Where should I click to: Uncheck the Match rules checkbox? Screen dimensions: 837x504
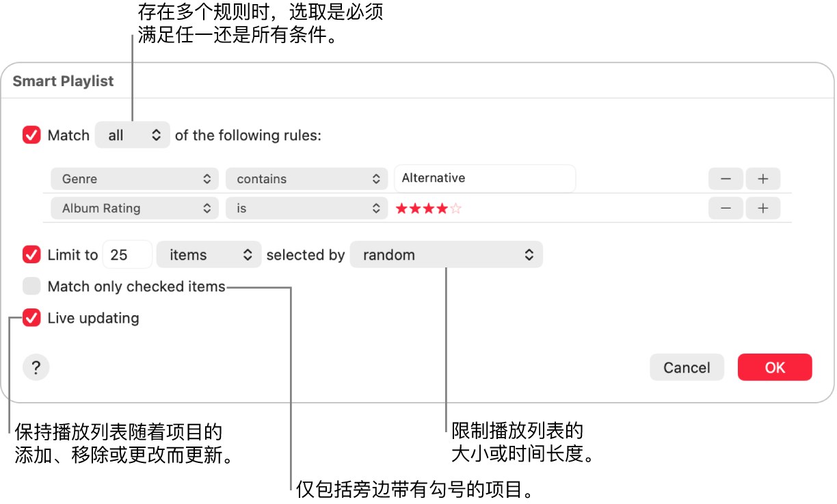[x=32, y=135]
